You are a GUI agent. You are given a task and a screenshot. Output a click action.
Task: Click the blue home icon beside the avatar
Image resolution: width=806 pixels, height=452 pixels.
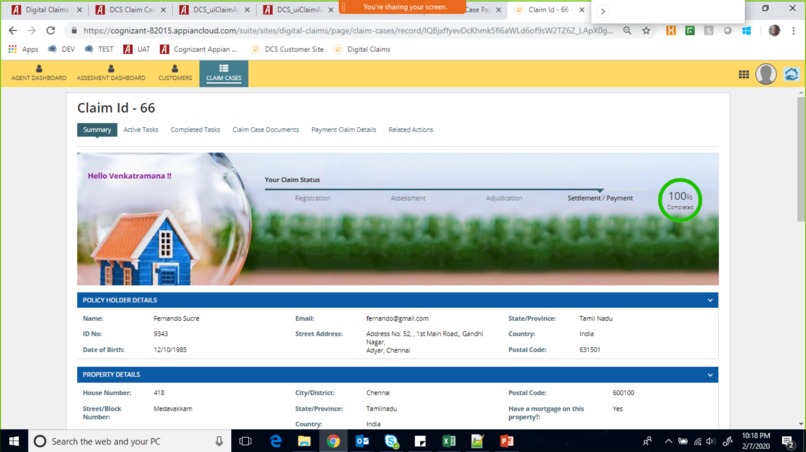click(x=792, y=74)
